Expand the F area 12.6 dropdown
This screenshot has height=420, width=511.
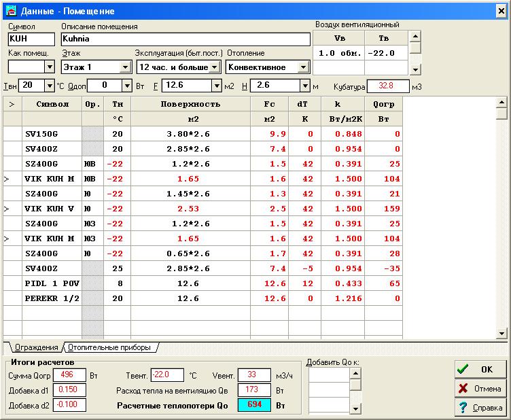click(x=217, y=86)
